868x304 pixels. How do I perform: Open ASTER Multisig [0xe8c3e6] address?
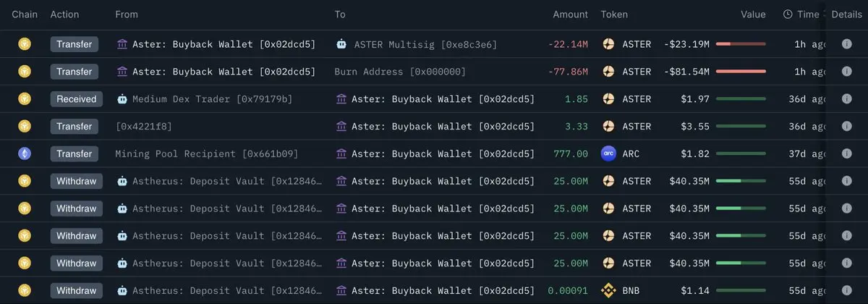click(x=425, y=44)
